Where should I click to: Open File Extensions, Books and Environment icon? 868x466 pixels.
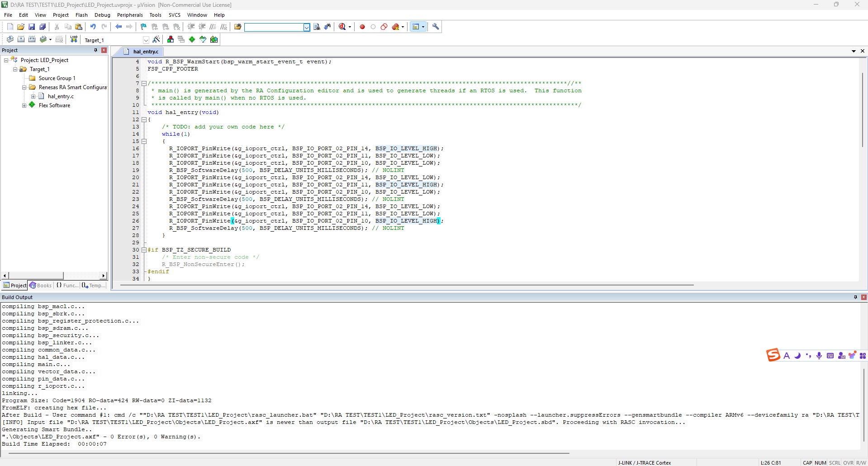[x=171, y=39]
